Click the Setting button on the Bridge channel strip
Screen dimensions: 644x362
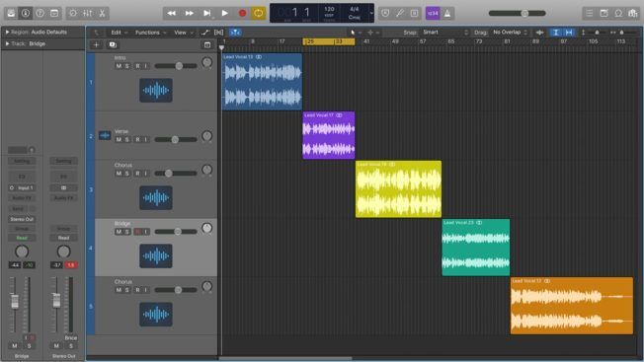[22, 161]
